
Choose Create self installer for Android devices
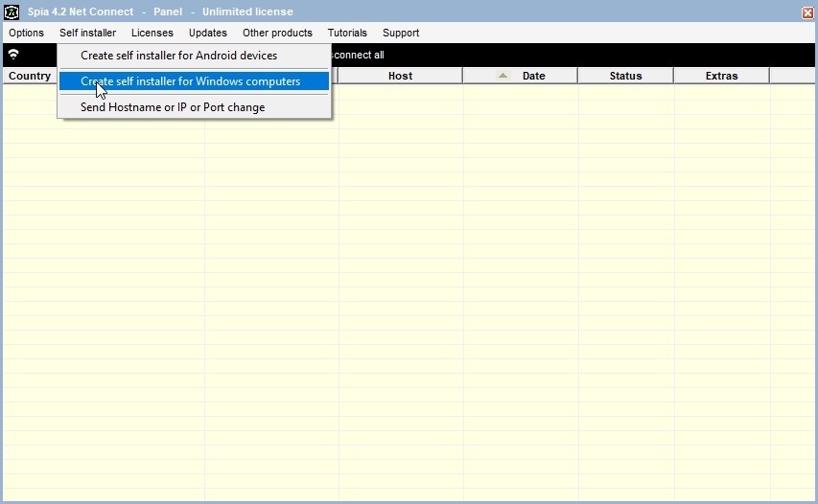pyautogui.click(x=194, y=56)
